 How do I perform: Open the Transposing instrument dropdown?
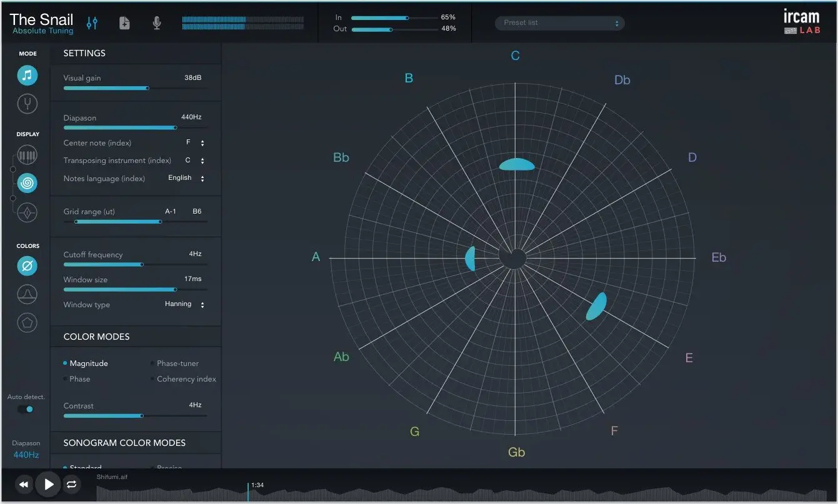pos(196,161)
